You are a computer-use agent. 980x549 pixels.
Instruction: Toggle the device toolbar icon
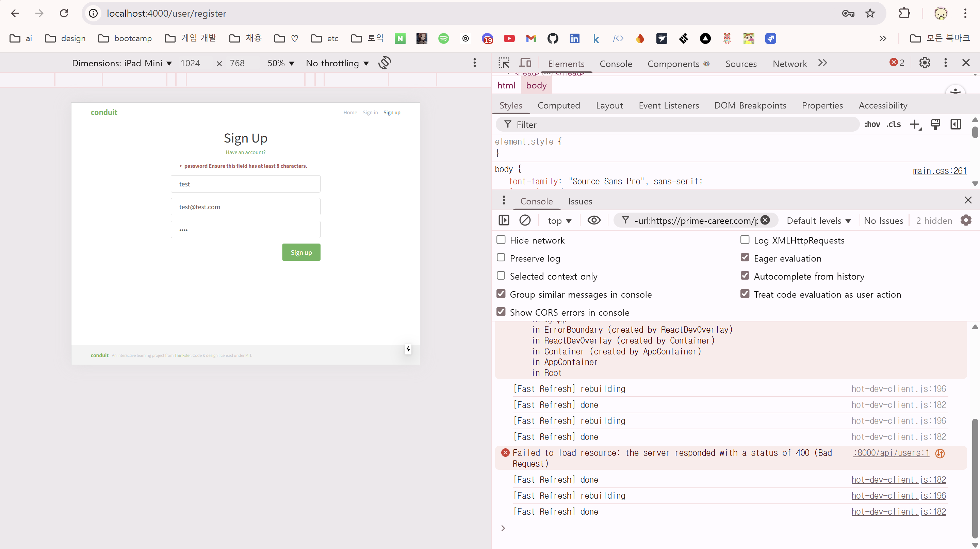(x=525, y=63)
